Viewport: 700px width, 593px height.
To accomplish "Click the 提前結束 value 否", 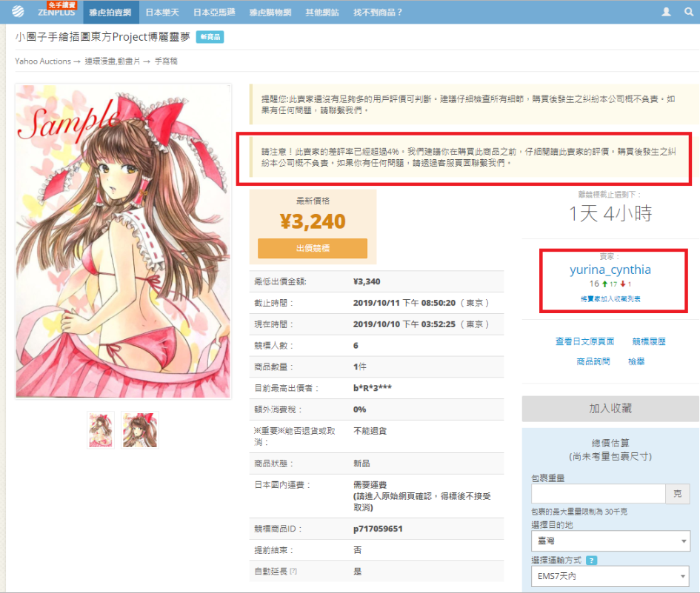I will pos(358,550).
